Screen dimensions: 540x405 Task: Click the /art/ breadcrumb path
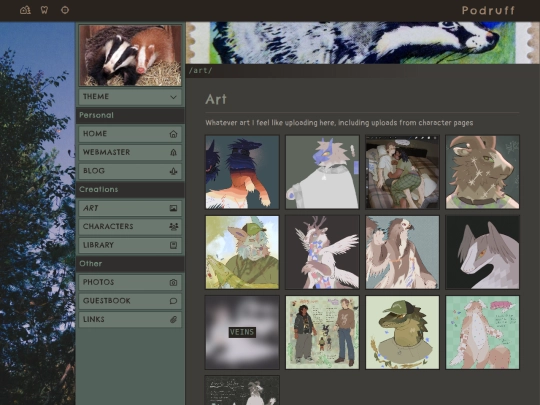coord(200,71)
